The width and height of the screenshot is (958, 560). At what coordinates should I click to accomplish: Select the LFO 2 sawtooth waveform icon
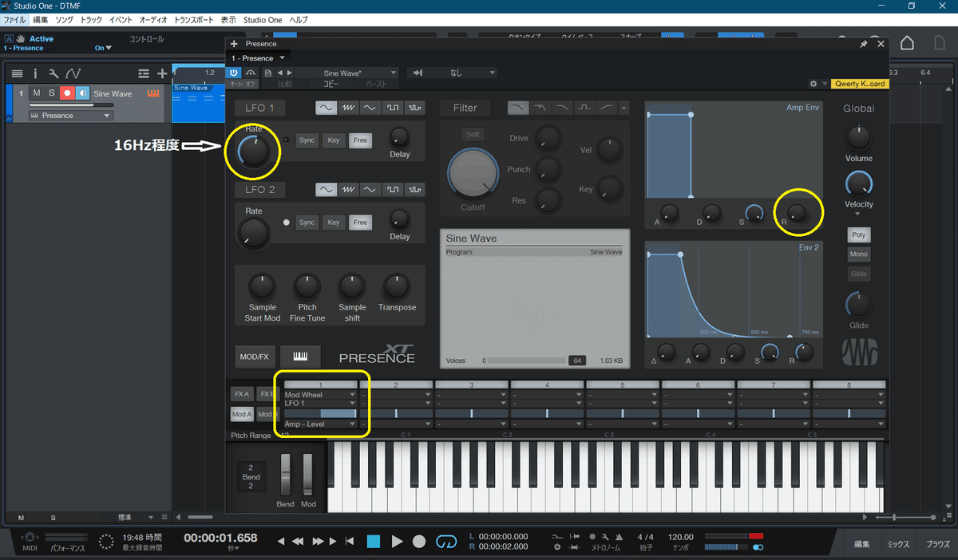(348, 190)
